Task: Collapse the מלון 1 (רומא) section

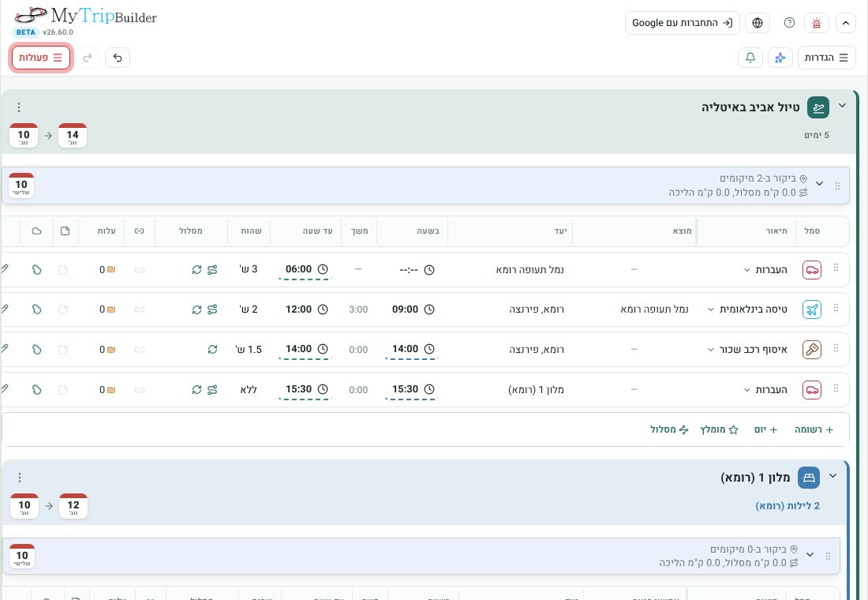Action: pyautogui.click(x=832, y=476)
